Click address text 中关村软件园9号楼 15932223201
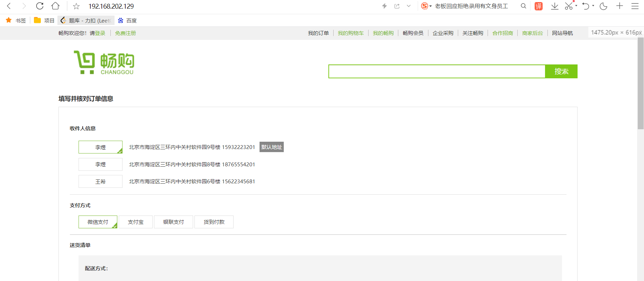The image size is (644, 281). pos(216,147)
